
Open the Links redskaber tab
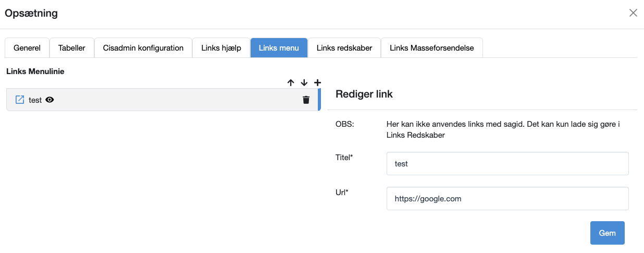pos(344,48)
